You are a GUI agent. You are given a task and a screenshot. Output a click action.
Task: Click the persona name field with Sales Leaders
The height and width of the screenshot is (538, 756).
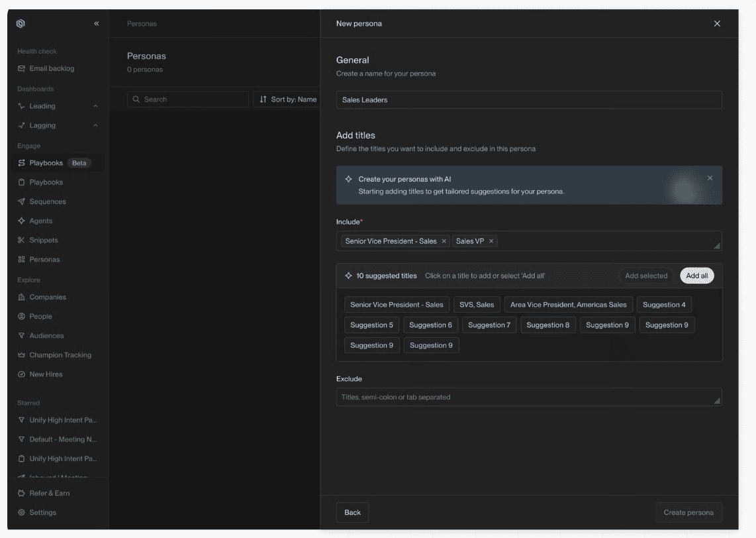(x=529, y=100)
